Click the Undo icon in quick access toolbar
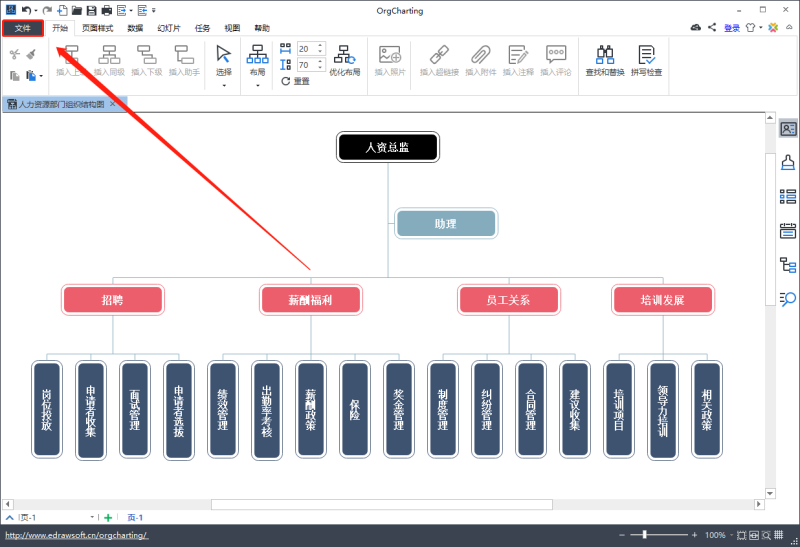 [27, 10]
